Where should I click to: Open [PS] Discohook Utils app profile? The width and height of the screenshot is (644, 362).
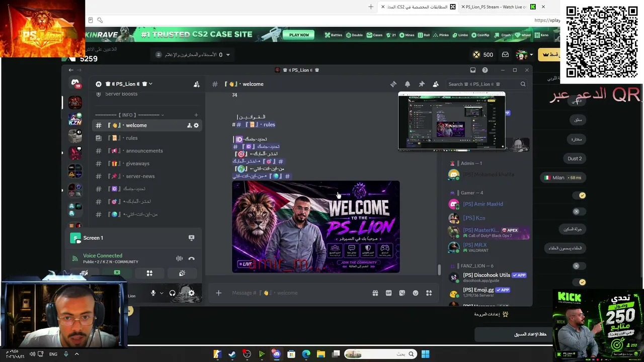click(x=488, y=277)
